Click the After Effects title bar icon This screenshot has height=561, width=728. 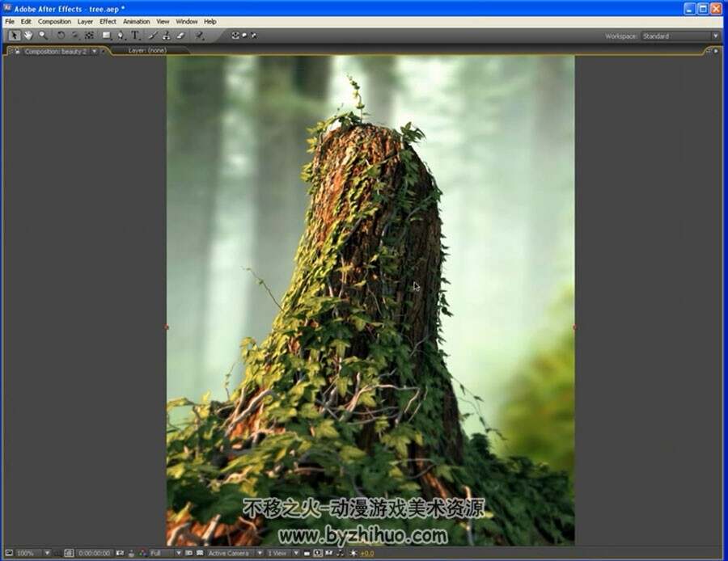pos(7,8)
